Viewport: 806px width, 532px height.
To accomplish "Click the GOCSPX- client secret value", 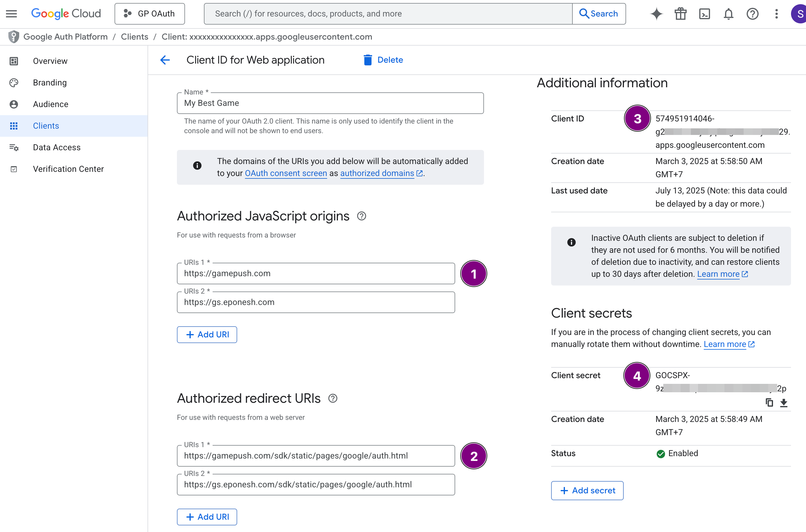I will (721, 382).
